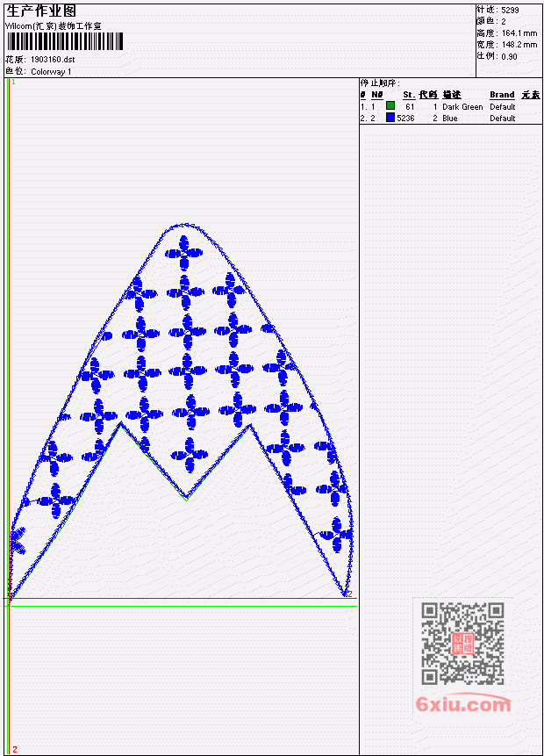Click the Colorway 1 label
The width and height of the screenshot is (544, 756).
tap(51, 71)
